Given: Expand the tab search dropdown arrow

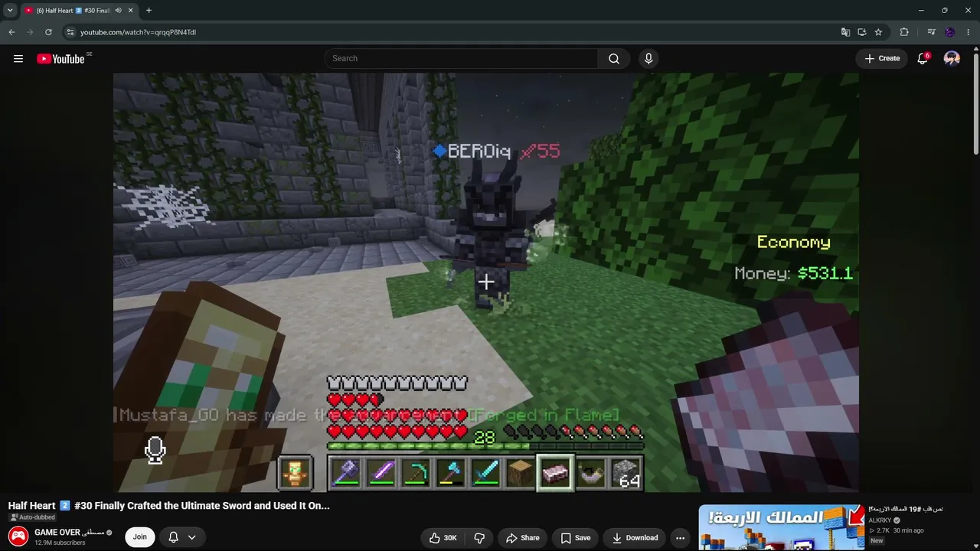Looking at the screenshot, I should click(x=10, y=11).
